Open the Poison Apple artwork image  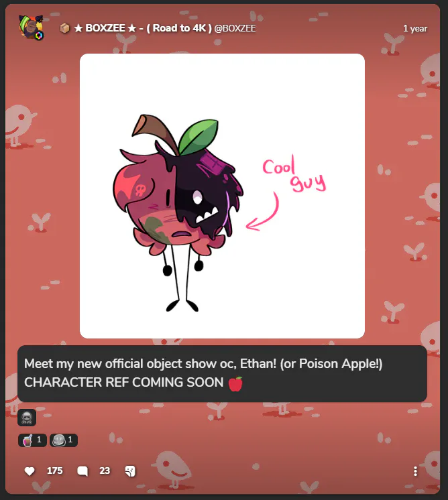point(222,196)
